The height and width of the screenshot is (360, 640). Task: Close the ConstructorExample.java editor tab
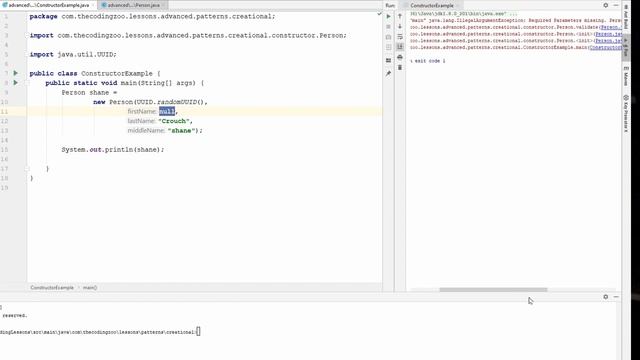click(x=93, y=5)
